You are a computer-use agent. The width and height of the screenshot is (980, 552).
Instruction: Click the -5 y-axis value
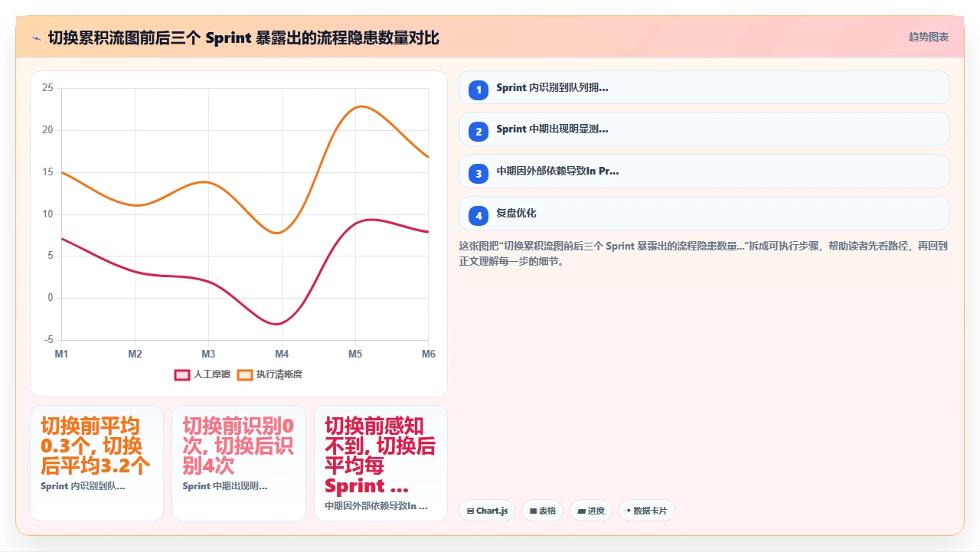[x=49, y=340]
